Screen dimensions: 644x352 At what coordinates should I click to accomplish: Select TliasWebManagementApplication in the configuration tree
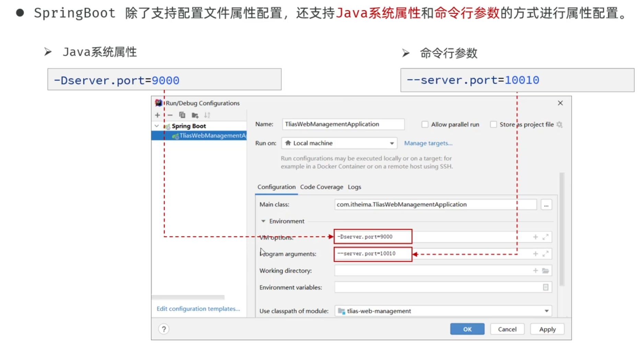pos(199,136)
